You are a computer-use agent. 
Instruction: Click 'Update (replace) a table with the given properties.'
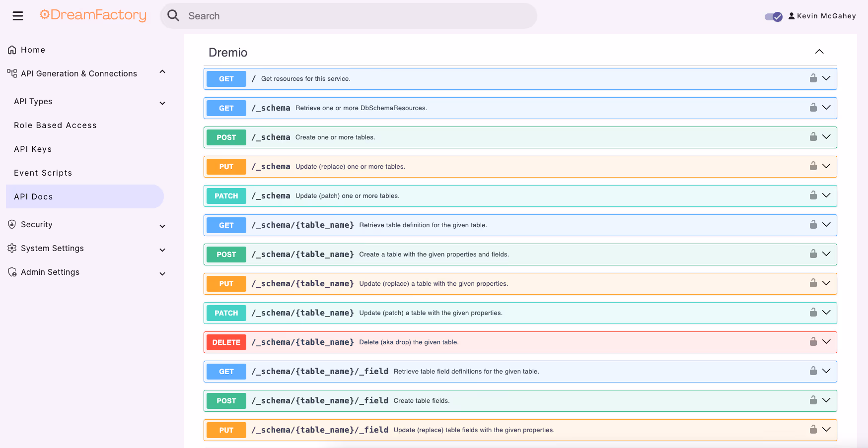[x=434, y=284]
